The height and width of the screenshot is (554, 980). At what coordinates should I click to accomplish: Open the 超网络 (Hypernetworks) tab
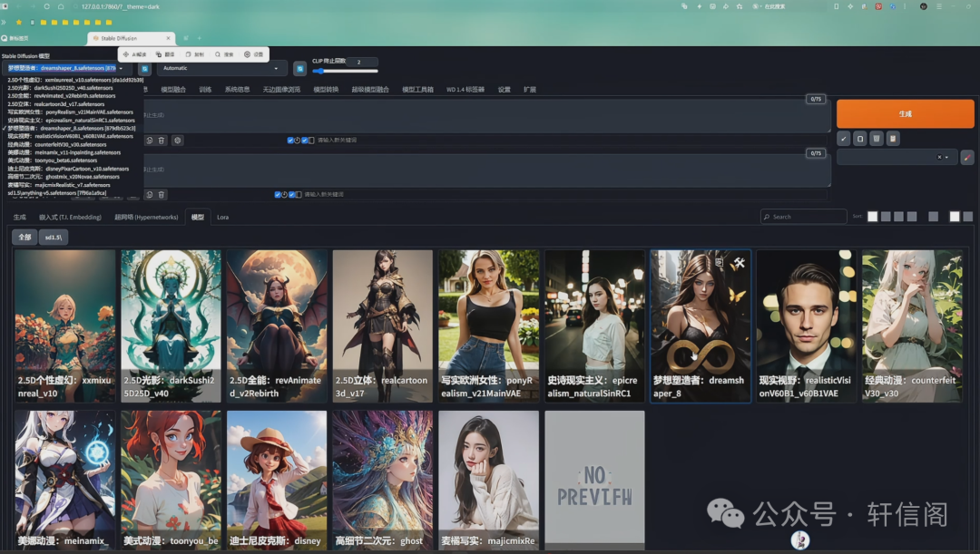point(146,218)
